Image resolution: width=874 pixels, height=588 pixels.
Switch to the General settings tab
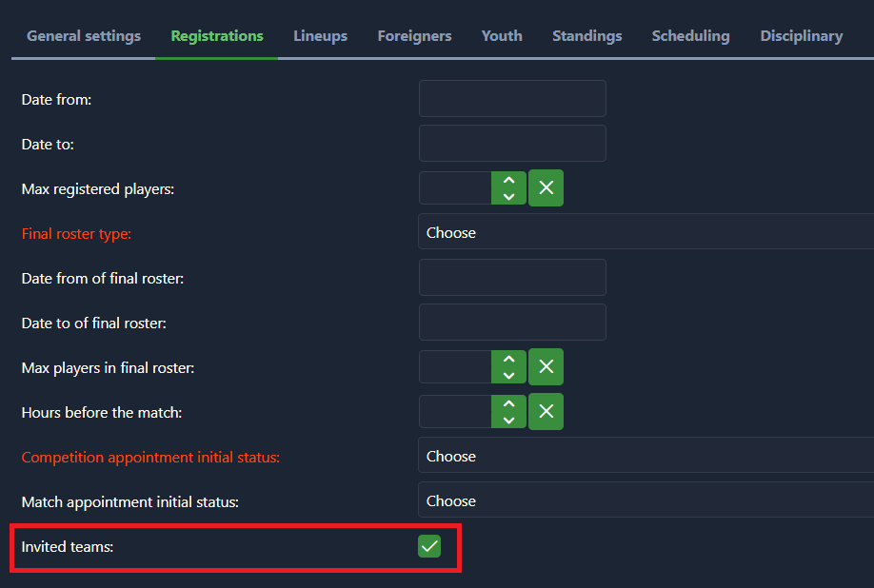click(x=84, y=36)
